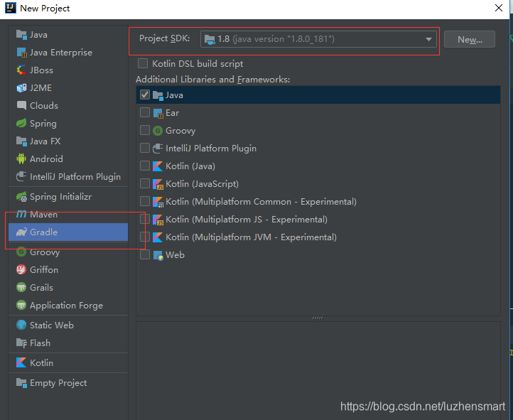Image resolution: width=513 pixels, height=420 pixels.
Task: Click the Ear framework icon
Action: point(158,113)
